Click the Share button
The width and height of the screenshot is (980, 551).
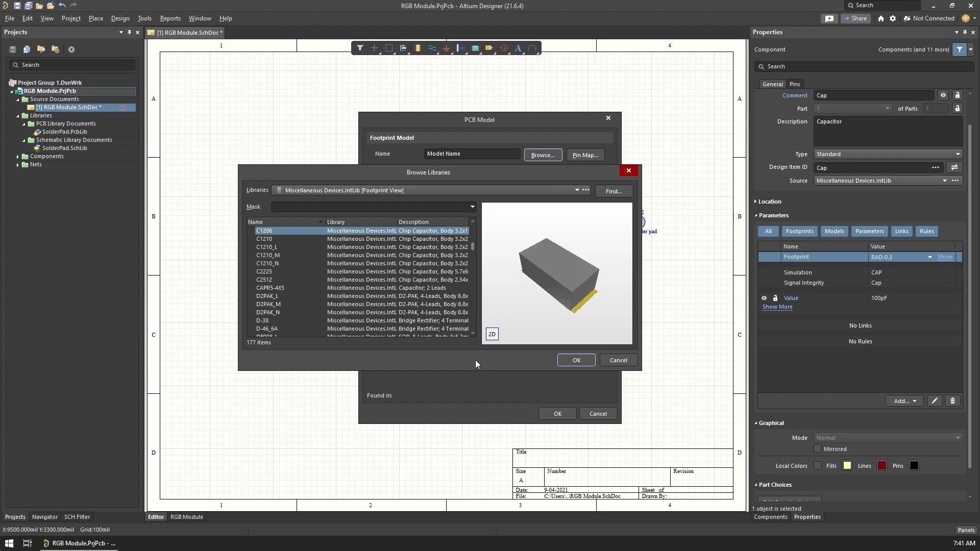[855, 18]
